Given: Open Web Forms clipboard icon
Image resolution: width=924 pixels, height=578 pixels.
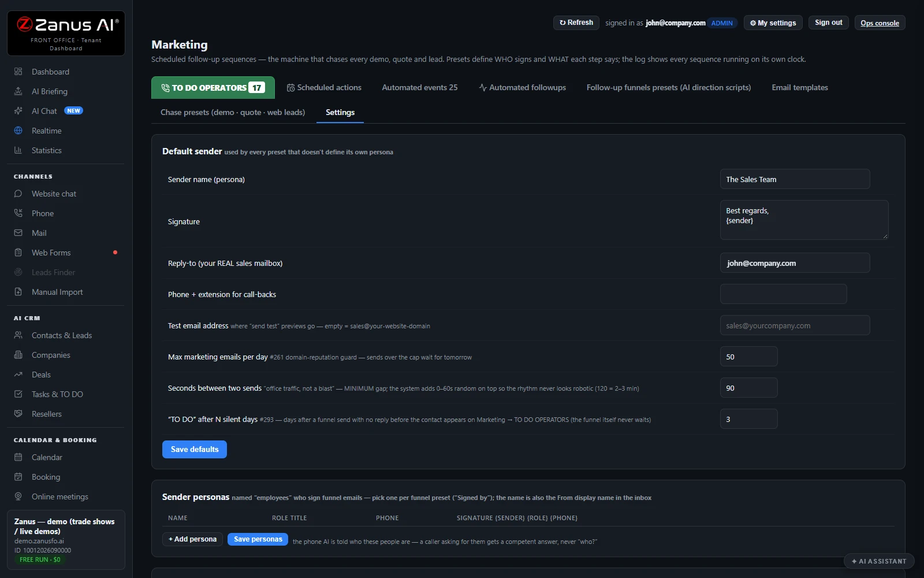Looking at the screenshot, I should pyautogui.click(x=18, y=253).
